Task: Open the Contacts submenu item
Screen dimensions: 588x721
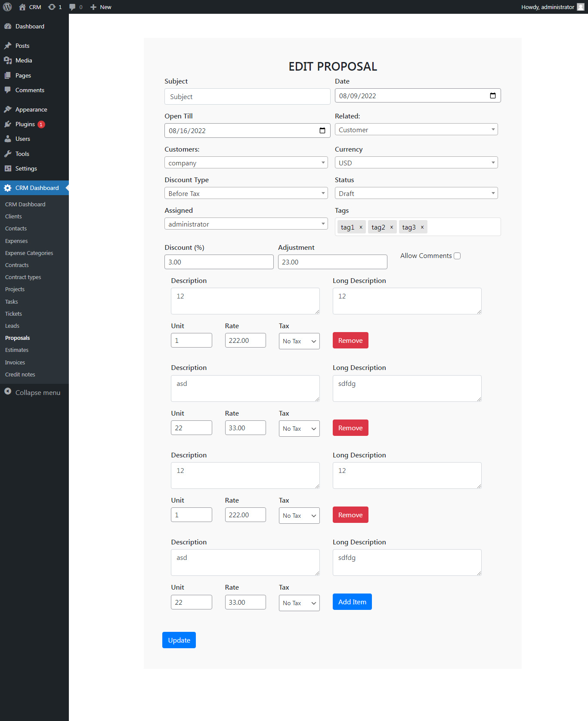Action: point(16,229)
